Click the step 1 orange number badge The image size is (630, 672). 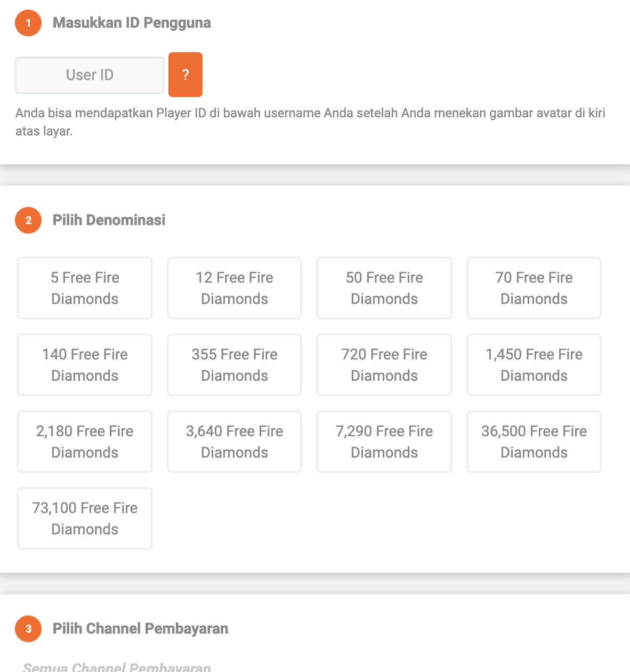click(28, 23)
